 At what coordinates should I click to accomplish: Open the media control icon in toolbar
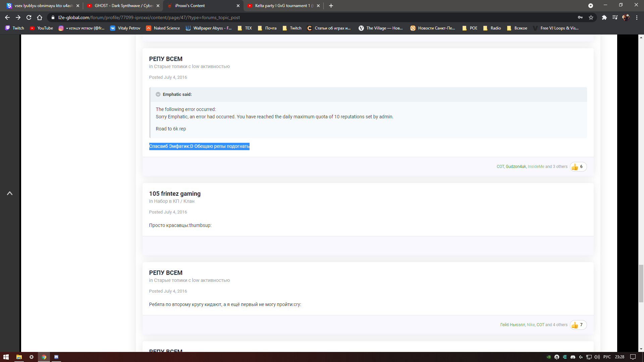pyautogui.click(x=615, y=17)
